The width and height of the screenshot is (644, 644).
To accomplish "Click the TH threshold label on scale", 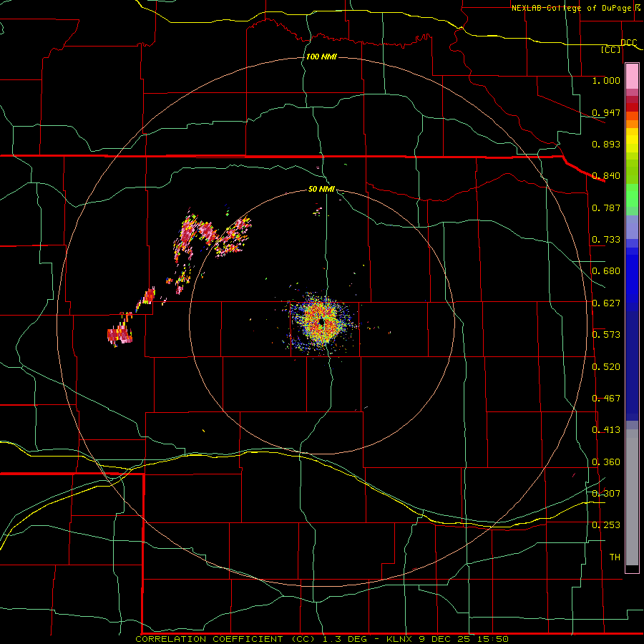I will pos(615,557).
